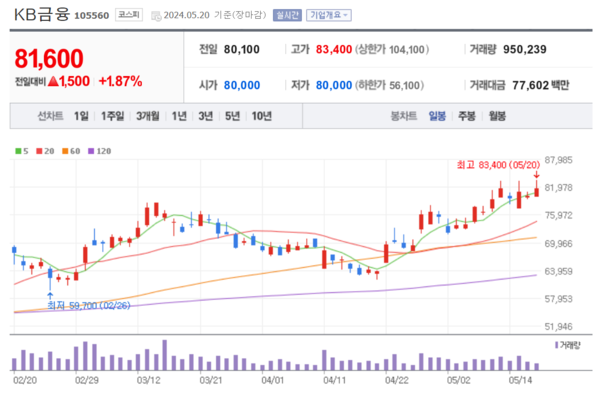Image resolution: width=600 pixels, height=393 pixels.
Task: Click the 상한가 104,100 text
Action: (x=392, y=49)
